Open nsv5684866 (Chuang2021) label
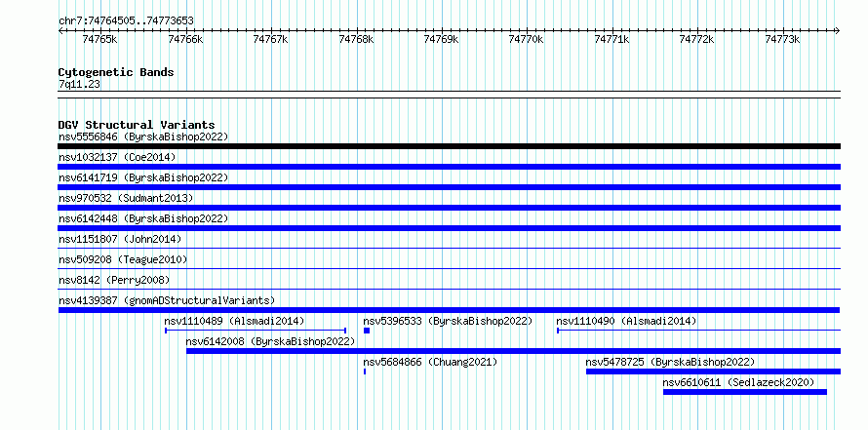 point(431,362)
